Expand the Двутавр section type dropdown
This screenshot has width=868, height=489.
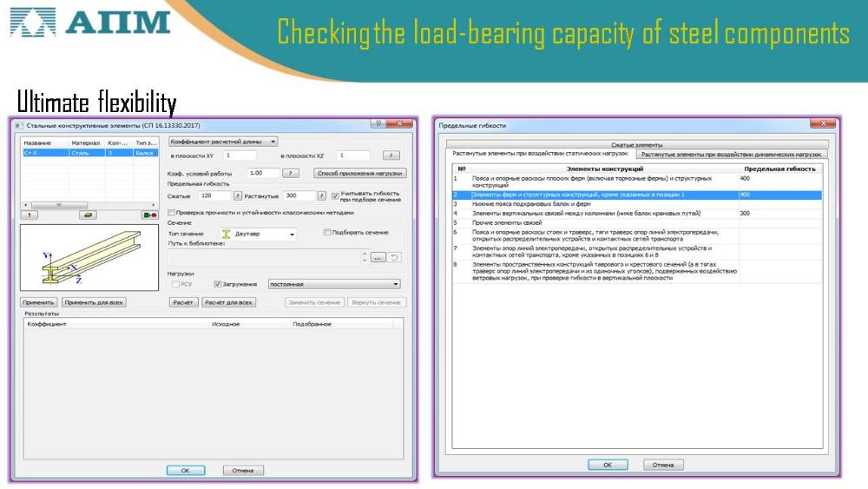[292, 234]
